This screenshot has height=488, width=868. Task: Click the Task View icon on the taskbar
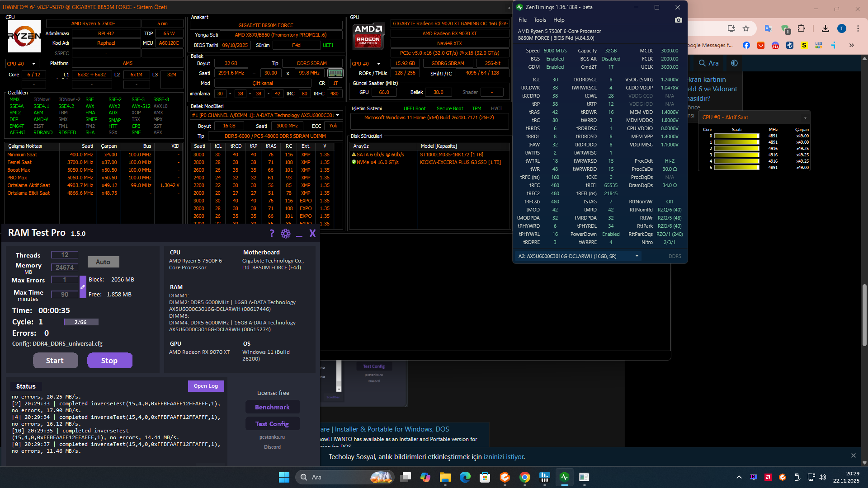coord(406,477)
